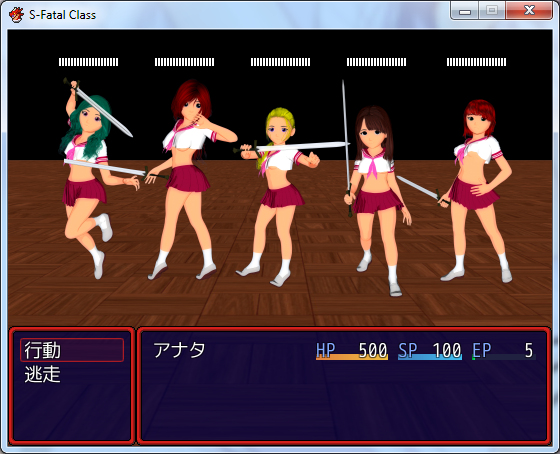
Task: Click the disabled maximize button in the title bar
Action: 492,11
